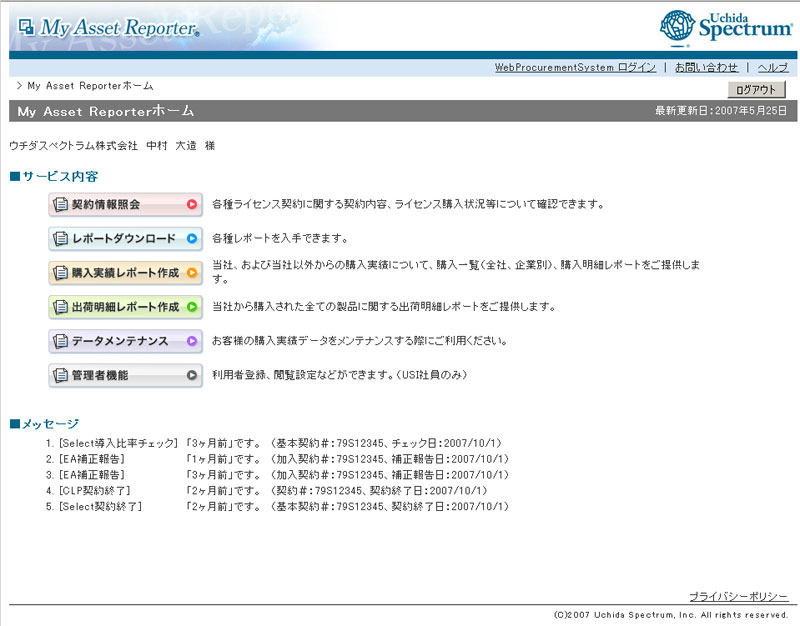Click the 購入実績 description starting with 当社、および当社以外
This screenshot has width=800, height=626.
click(x=456, y=272)
